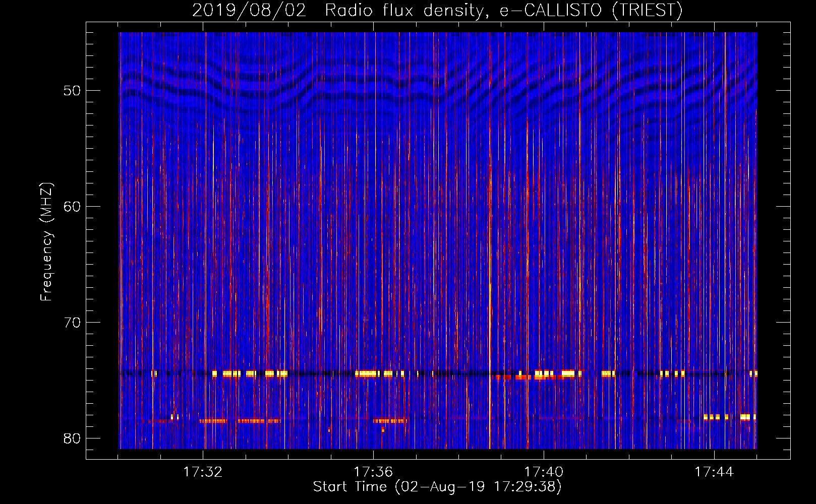Click the 17:44 time tick label
The width and height of the screenshot is (816, 504).
click(x=714, y=472)
